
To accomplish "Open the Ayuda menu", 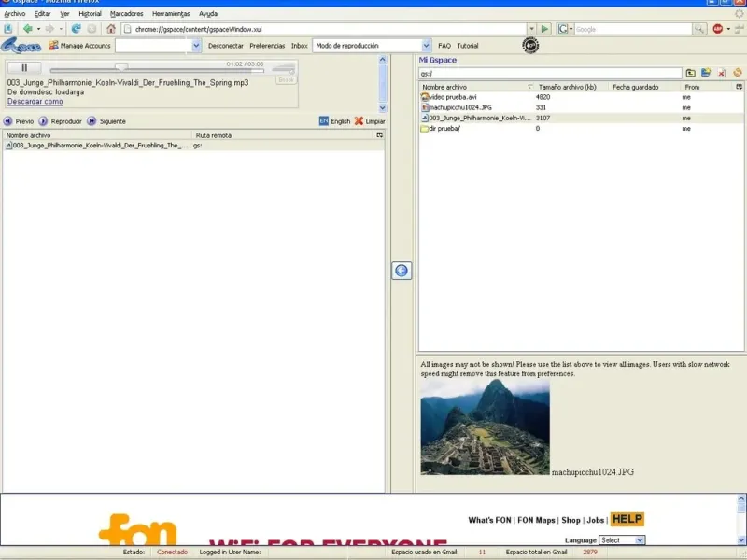I will (208, 14).
